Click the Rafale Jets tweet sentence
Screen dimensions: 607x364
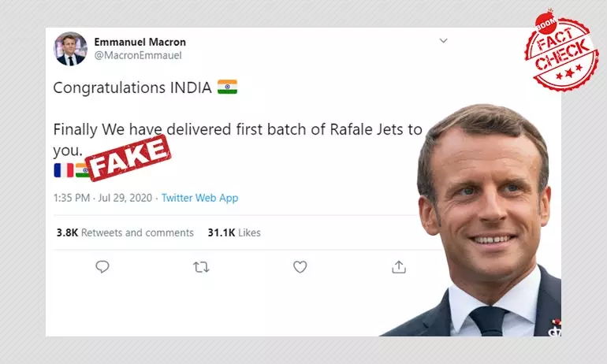click(x=238, y=139)
